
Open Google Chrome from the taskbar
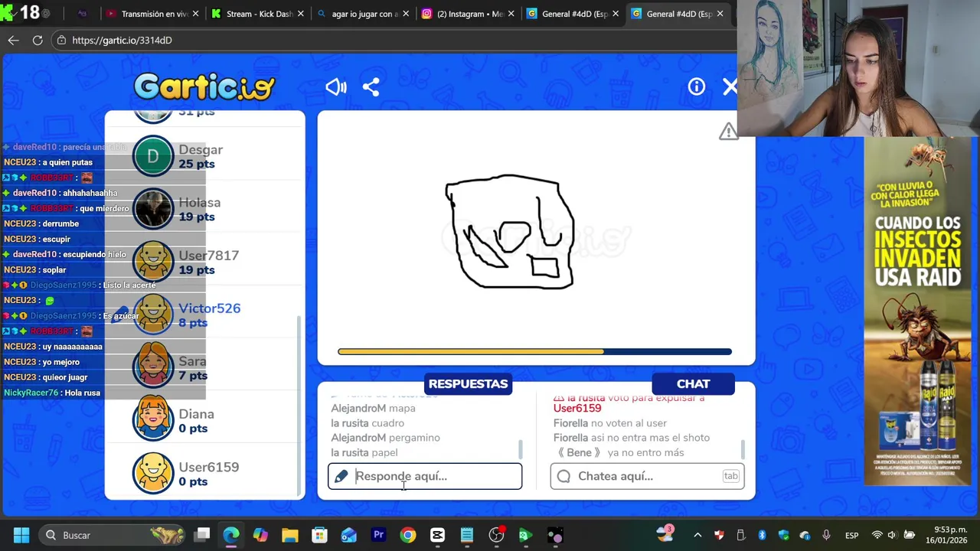click(407, 535)
